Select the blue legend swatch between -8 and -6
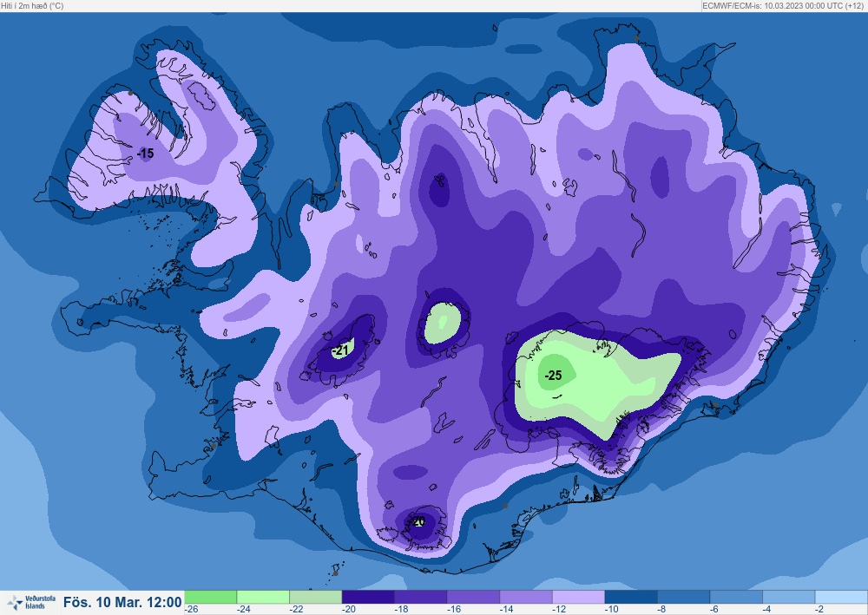Viewport: 868px width, 615px height. coord(684,598)
